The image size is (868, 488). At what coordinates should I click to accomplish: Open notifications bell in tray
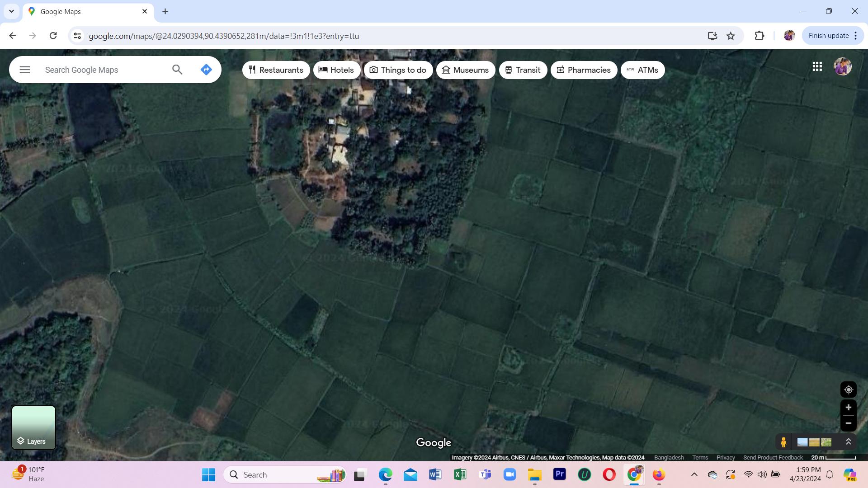[x=830, y=474]
